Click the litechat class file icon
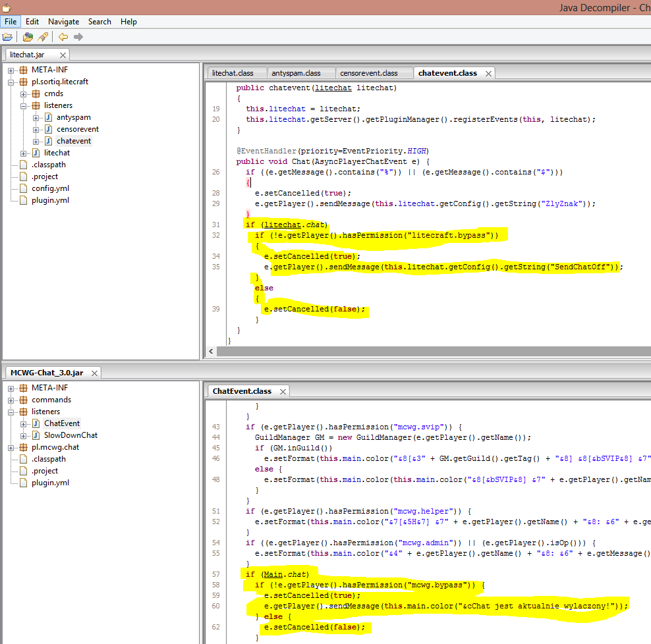 click(x=36, y=153)
